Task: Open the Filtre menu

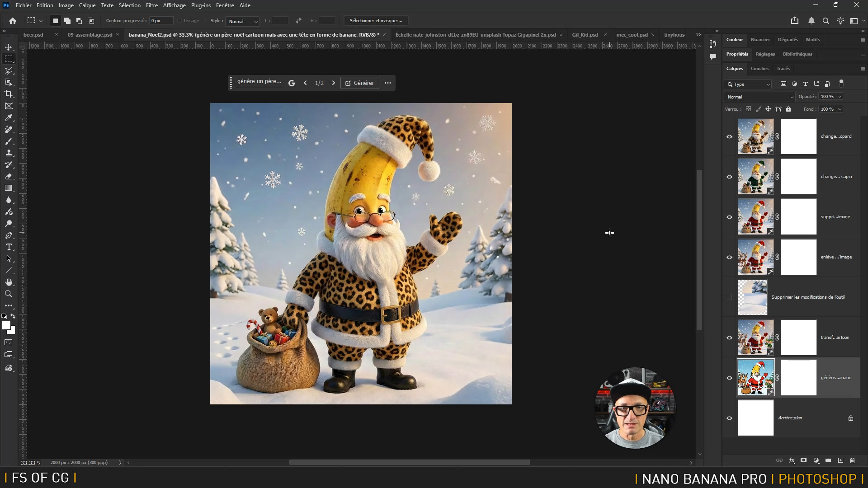Action: (x=151, y=5)
